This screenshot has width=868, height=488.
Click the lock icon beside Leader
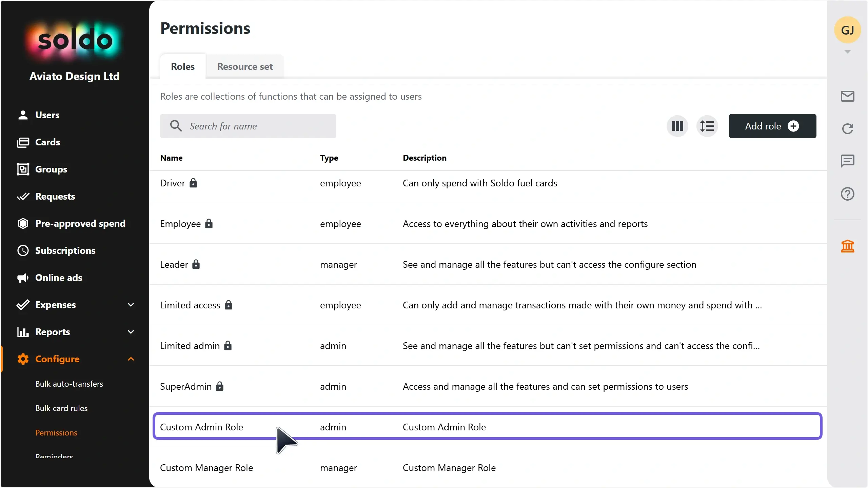point(196,264)
